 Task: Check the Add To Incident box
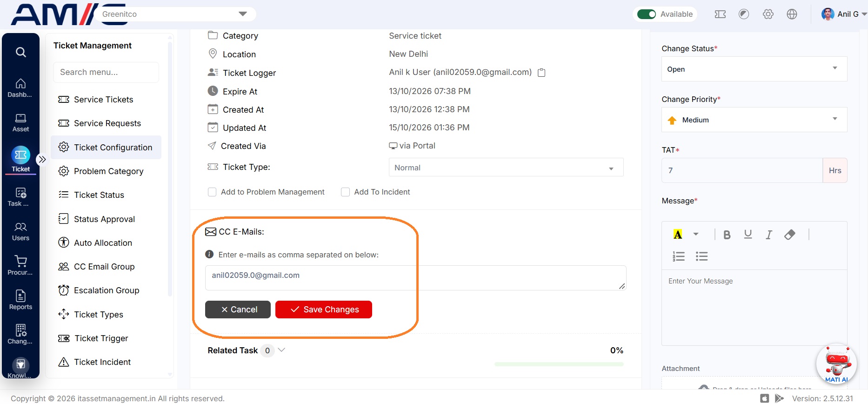(x=345, y=192)
